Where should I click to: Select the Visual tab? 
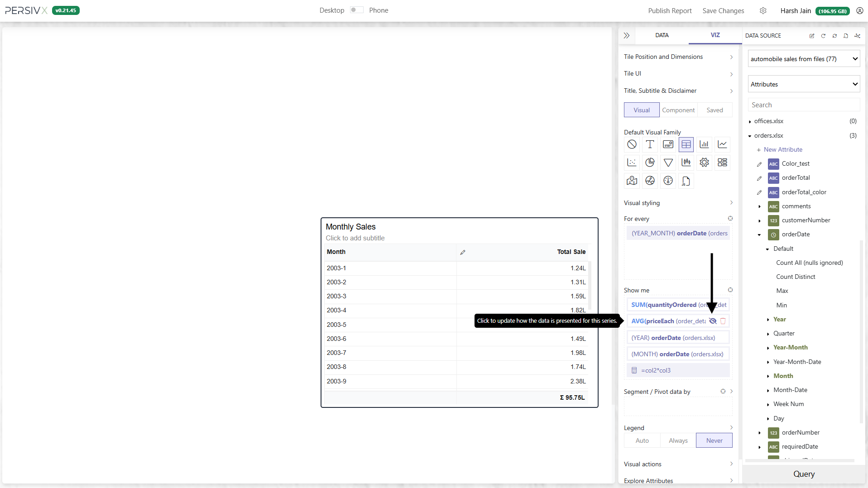(642, 110)
